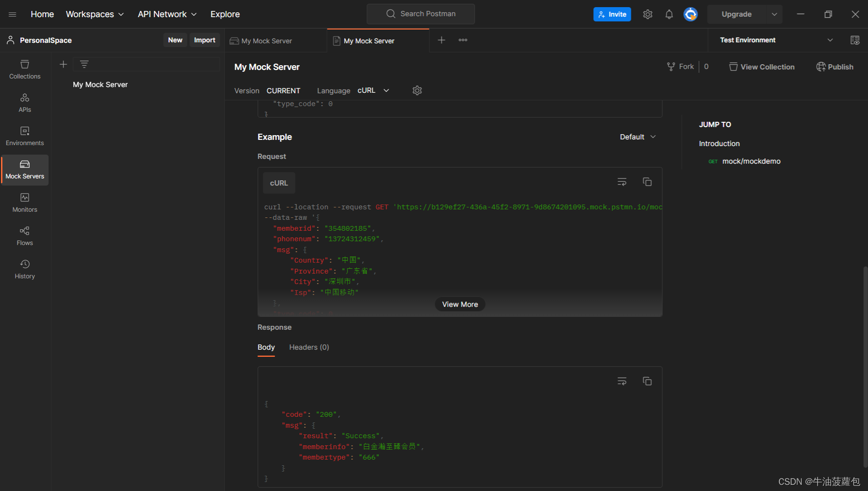Toggle line wrap in response body

click(x=622, y=381)
